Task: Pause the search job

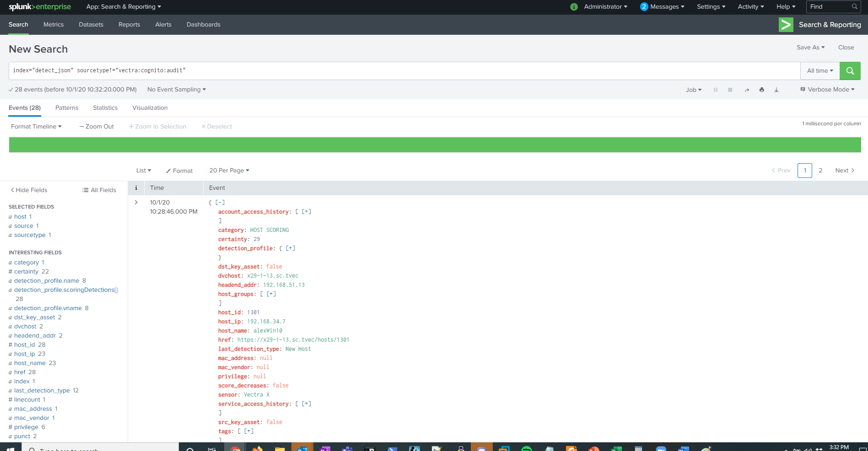Action: (x=715, y=90)
